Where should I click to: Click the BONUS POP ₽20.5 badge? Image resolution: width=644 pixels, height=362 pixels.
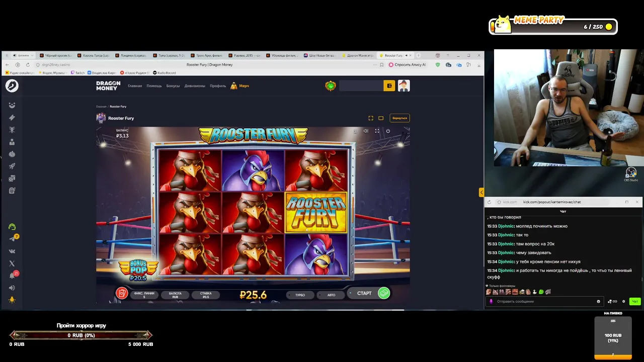tap(138, 270)
